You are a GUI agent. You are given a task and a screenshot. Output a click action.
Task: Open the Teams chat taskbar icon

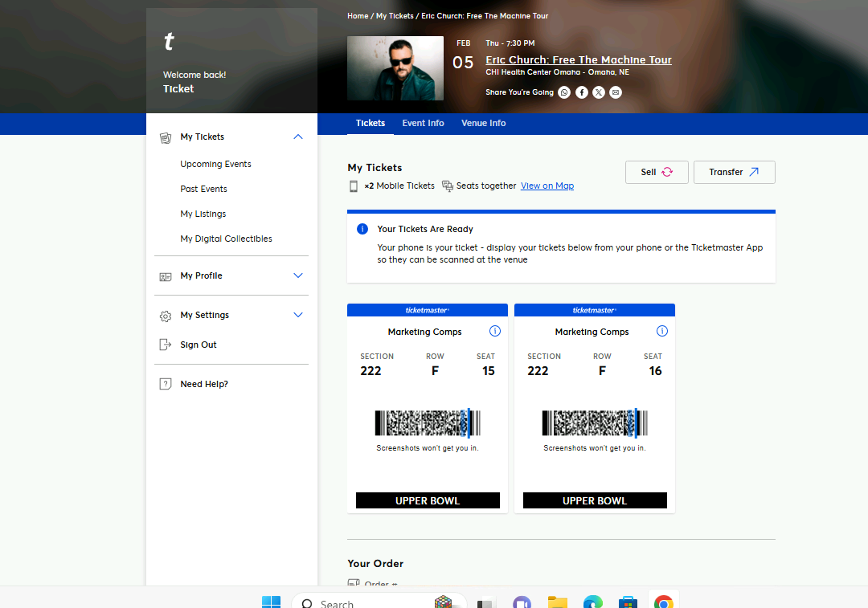tap(522, 602)
